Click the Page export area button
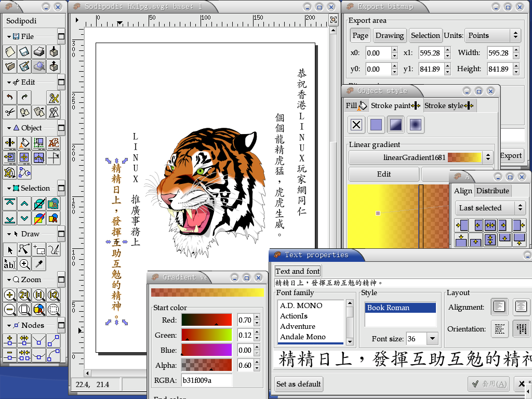This screenshot has height=399, width=532. pyautogui.click(x=361, y=35)
